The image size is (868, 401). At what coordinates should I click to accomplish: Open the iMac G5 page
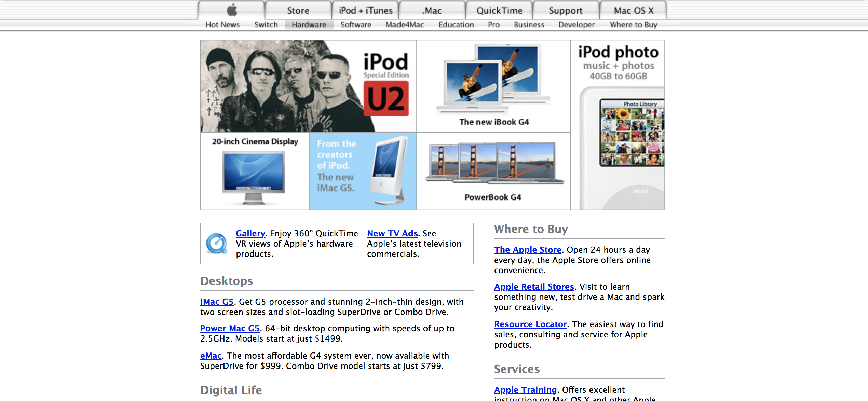click(x=217, y=302)
